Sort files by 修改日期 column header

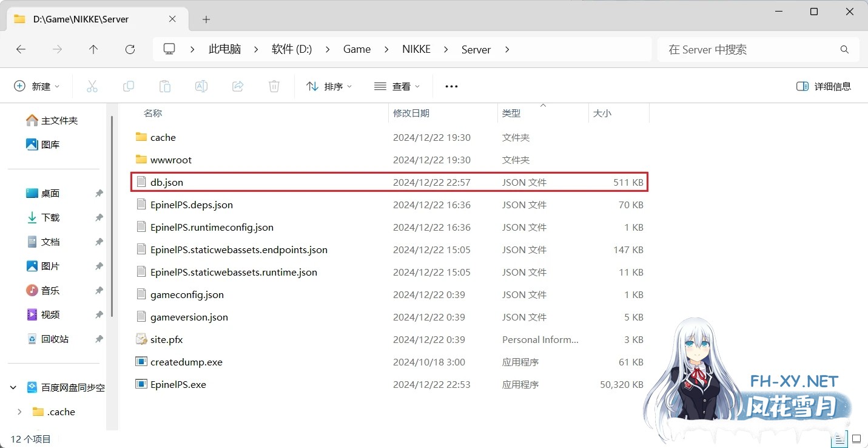[411, 113]
